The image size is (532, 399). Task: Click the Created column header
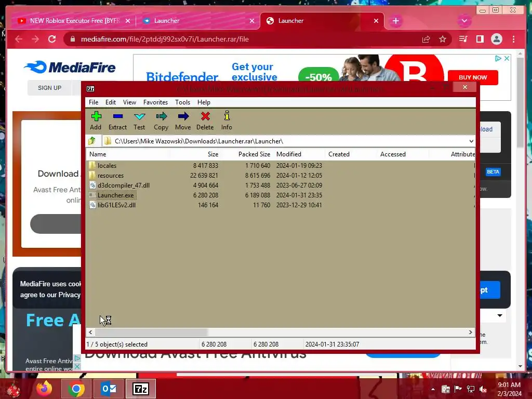click(351, 154)
